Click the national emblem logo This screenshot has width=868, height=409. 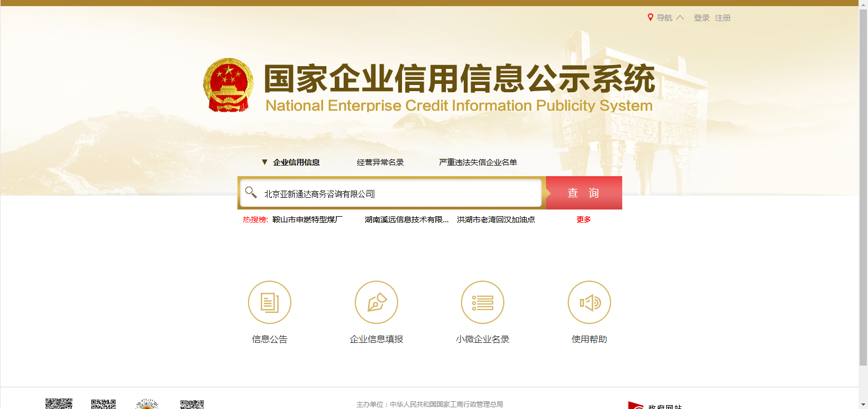[x=228, y=85]
